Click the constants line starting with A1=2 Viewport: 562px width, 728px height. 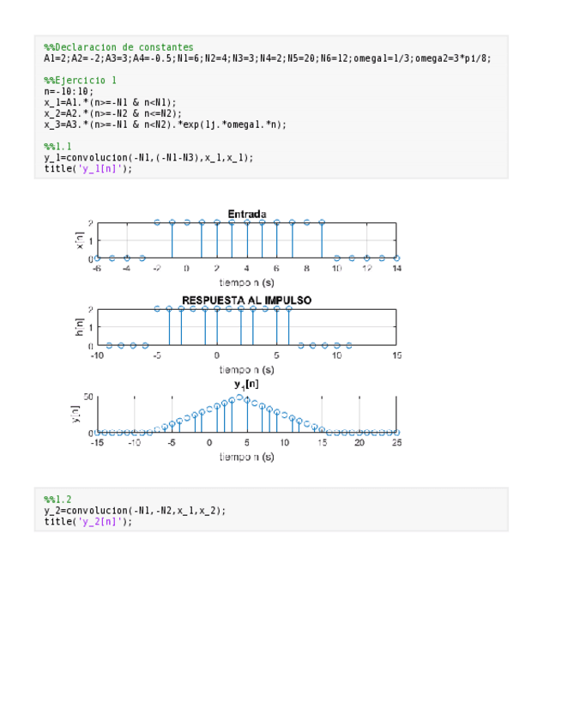pyautogui.click(x=267, y=58)
